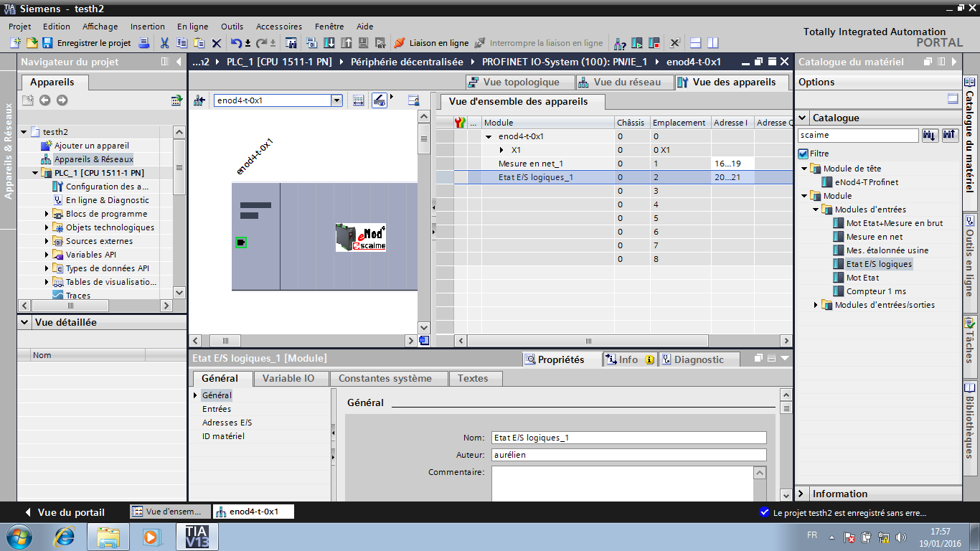Click the save project disk icon
This screenshot has height=551, width=980.
coord(47,43)
